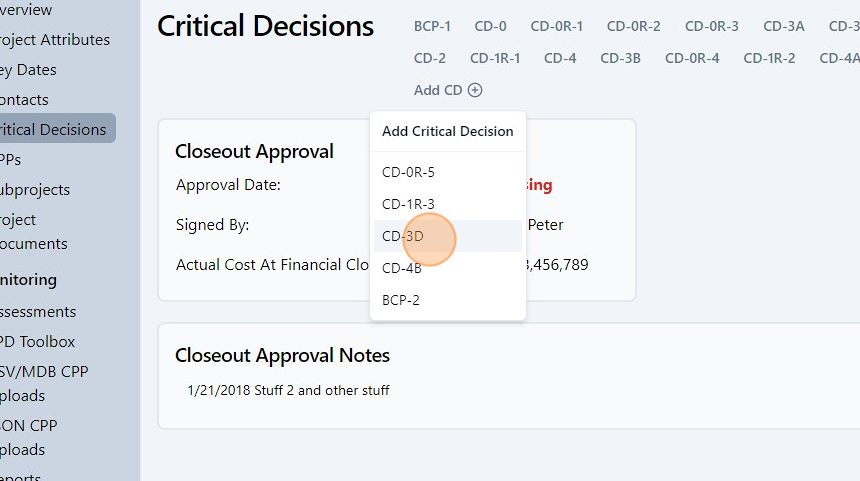The height and width of the screenshot is (481, 860).
Task: Go to Key Dates in sidebar
Action: pos(28,70)
